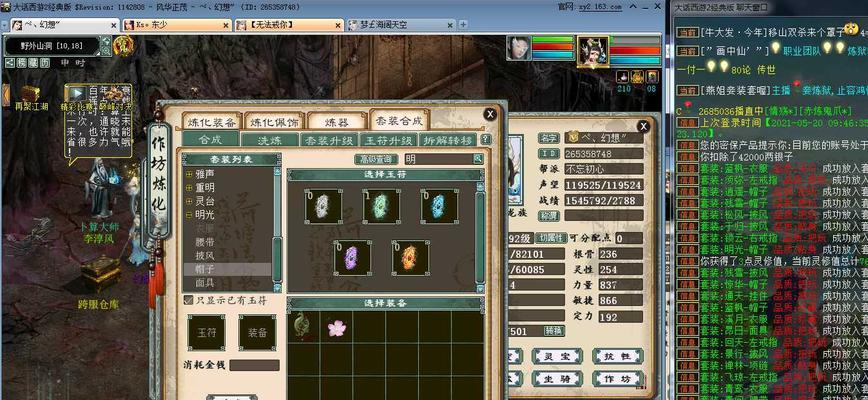Click the 历 calendar icon under the location bar

tap(44, 63)
